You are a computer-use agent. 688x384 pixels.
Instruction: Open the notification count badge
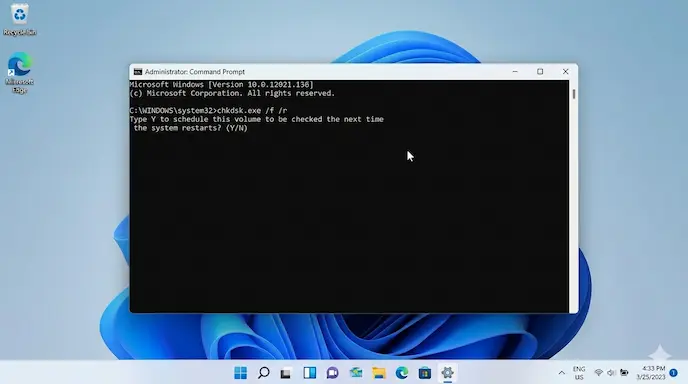674,373
